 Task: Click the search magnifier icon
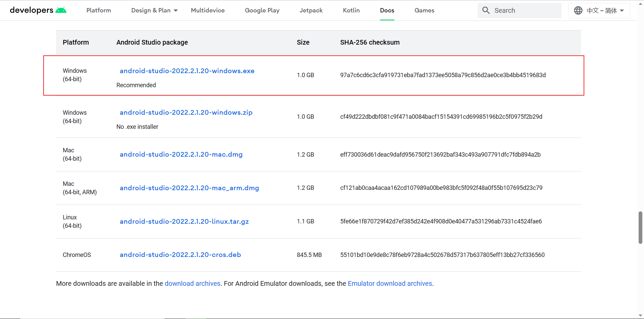[x=486, y=10]
